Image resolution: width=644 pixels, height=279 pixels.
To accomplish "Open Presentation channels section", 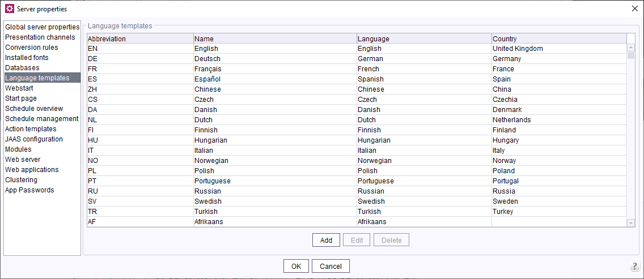I will coord(43,37).
